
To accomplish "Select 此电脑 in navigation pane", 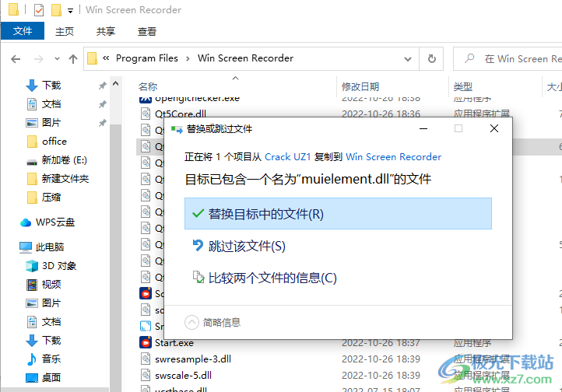I will pos(50,247).
